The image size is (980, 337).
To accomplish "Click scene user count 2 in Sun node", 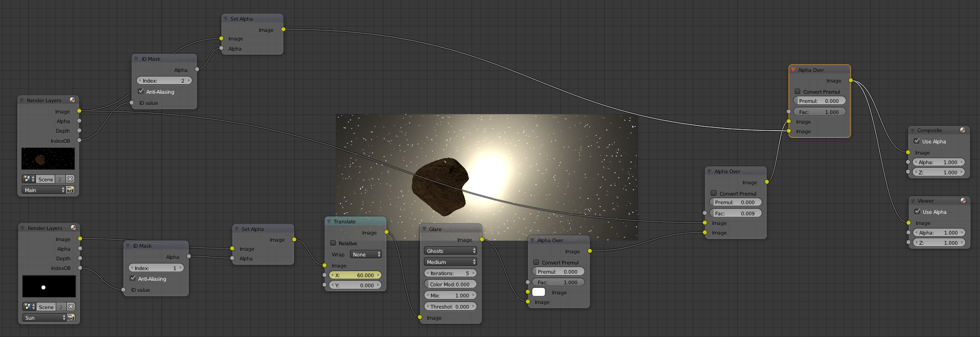I will (x=61, y=307).
